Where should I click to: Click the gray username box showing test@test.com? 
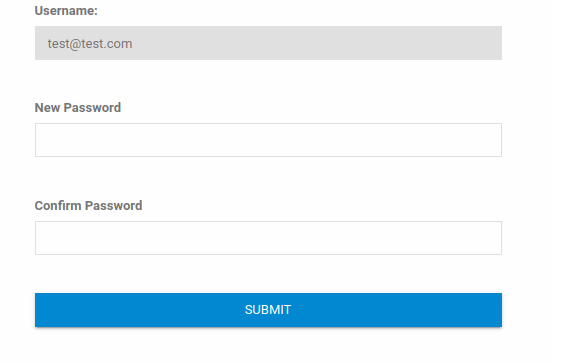click(x=268, y=43)
